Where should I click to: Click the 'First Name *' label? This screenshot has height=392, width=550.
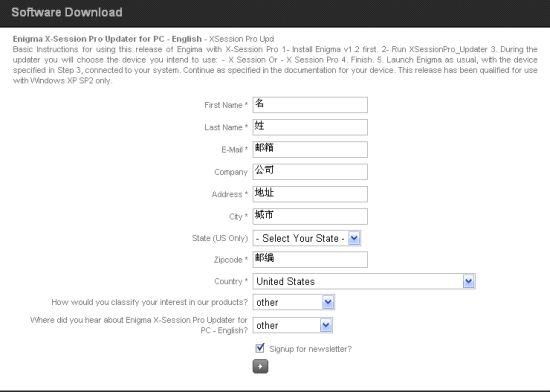point(226,105)
